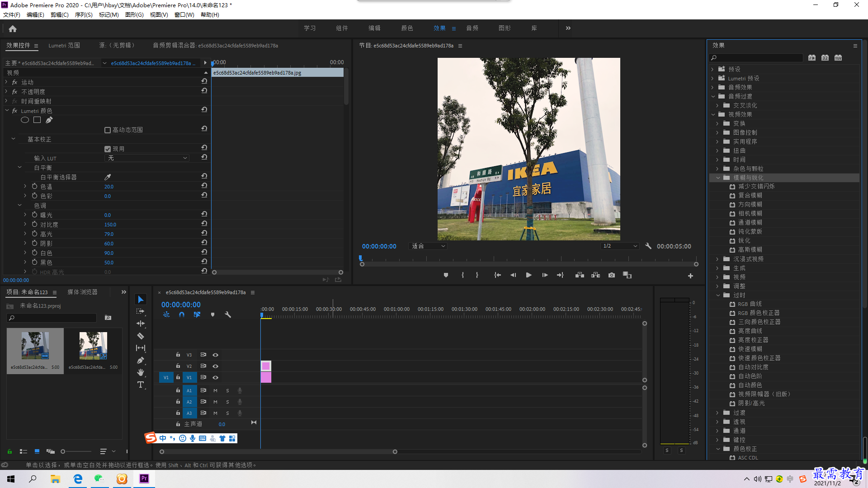Adjust the project thumbnail size slider
The height and width of the screenshot is (488, 868).
click(76, 451)
